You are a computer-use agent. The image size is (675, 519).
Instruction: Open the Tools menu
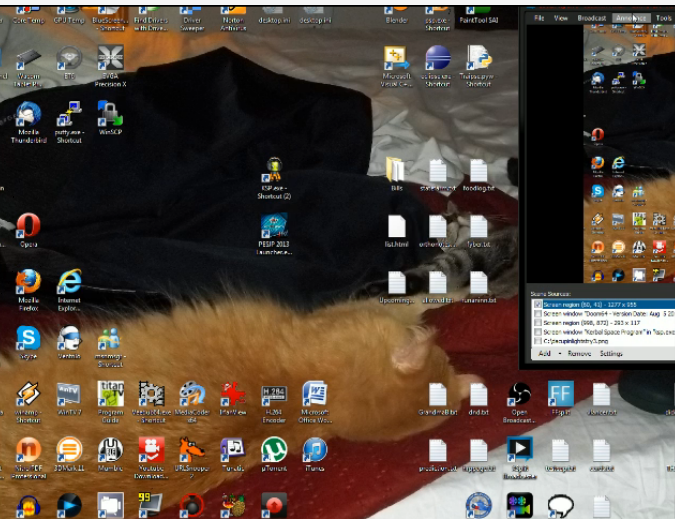pos(663,18)
